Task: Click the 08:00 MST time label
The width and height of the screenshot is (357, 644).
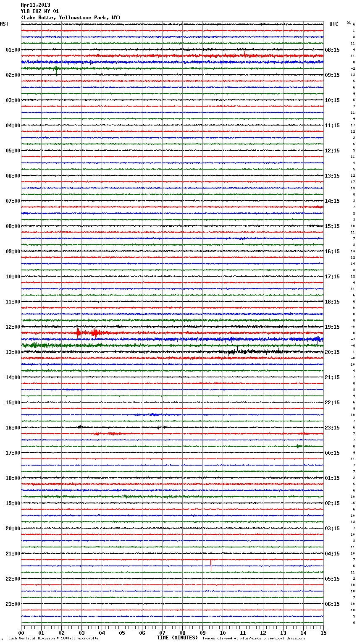Action: tap(13, 226)
